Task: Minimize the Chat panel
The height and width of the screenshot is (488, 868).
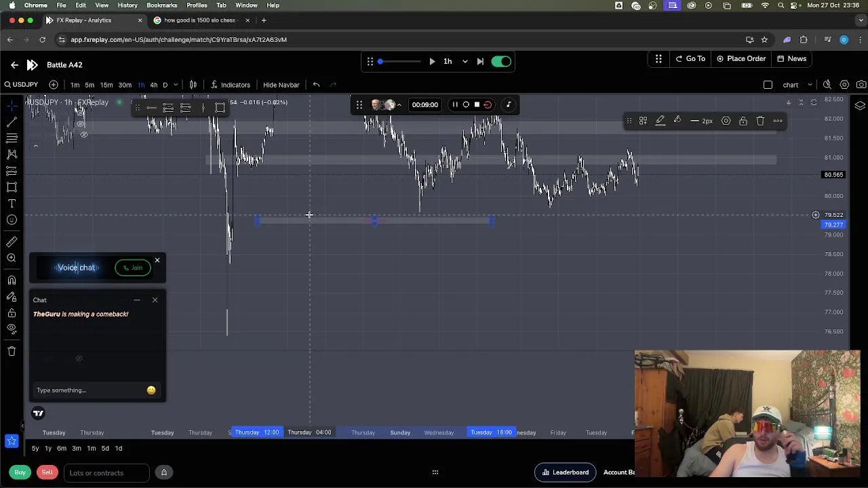Action: [x=137, y=300]
